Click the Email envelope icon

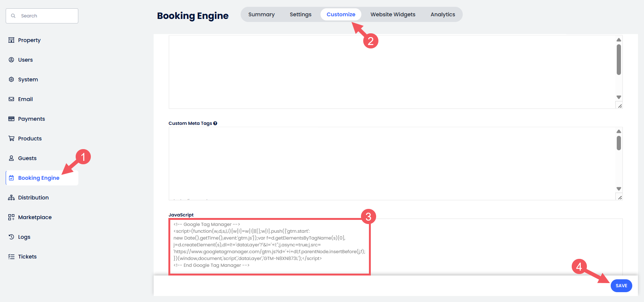(11, 99)
